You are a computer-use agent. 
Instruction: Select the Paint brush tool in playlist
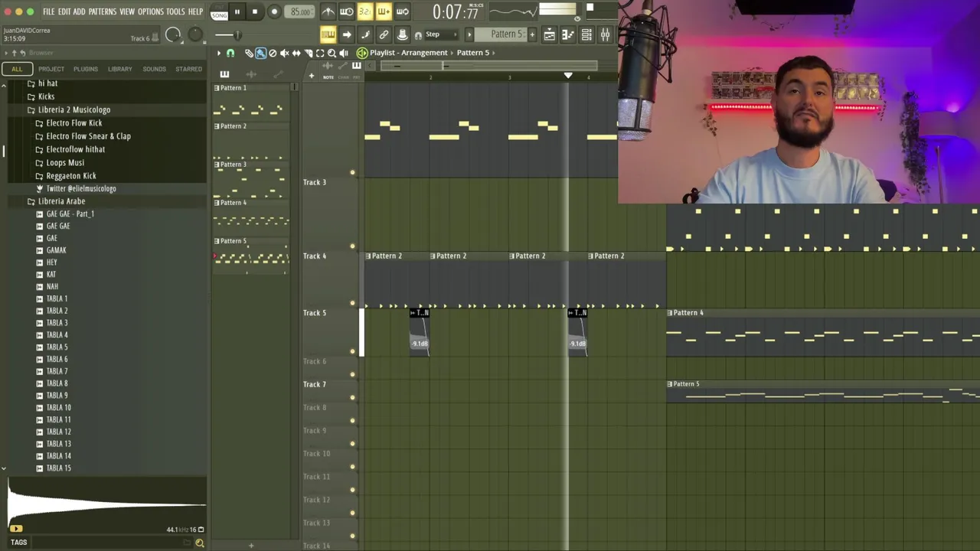(x=260, y=53)
